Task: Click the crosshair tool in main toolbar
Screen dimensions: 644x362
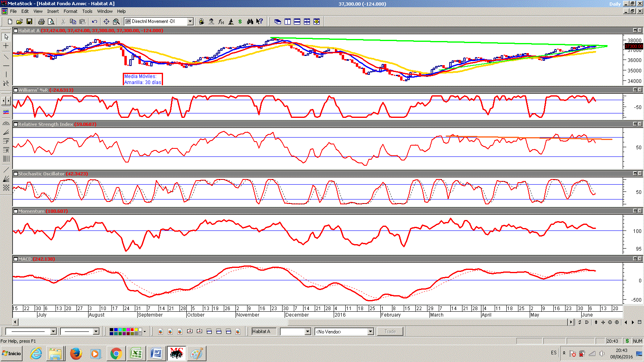Action: [106, 22]
